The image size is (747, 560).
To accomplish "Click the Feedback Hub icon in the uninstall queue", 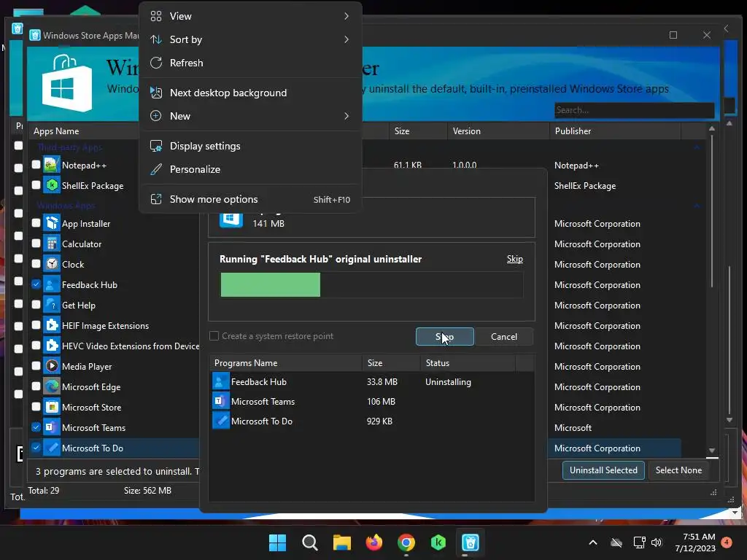I will click(220, 381).
